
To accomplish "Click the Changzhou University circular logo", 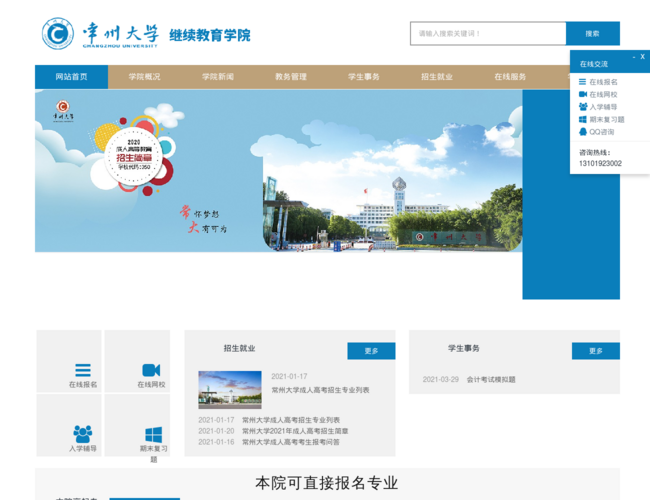I will pos(58,34).
